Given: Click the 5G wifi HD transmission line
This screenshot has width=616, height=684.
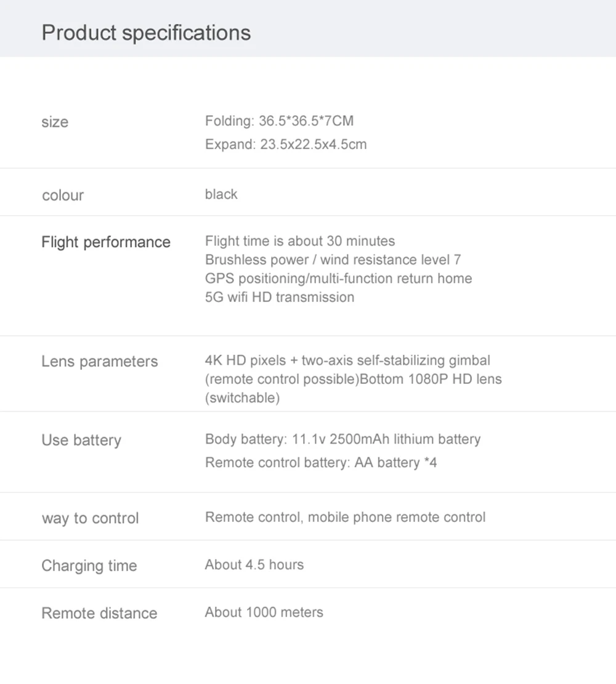Looking at the screenshot, I should coord(279,297).
